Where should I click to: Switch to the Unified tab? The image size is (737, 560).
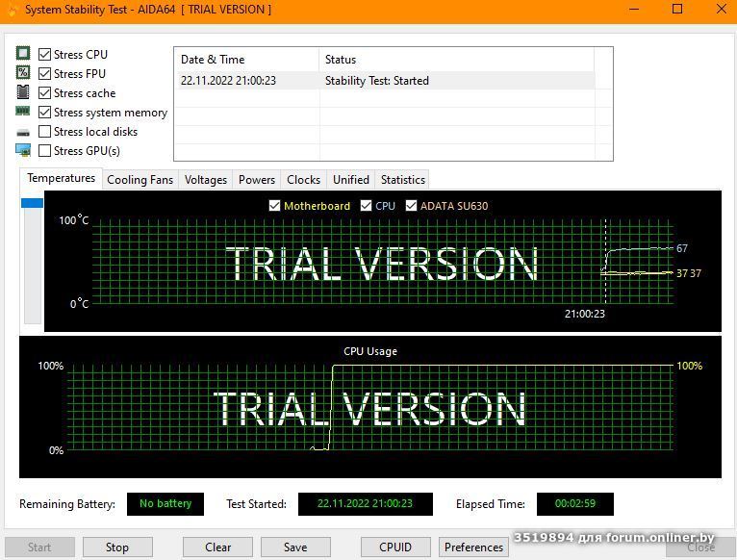click(x=351, y=180)
